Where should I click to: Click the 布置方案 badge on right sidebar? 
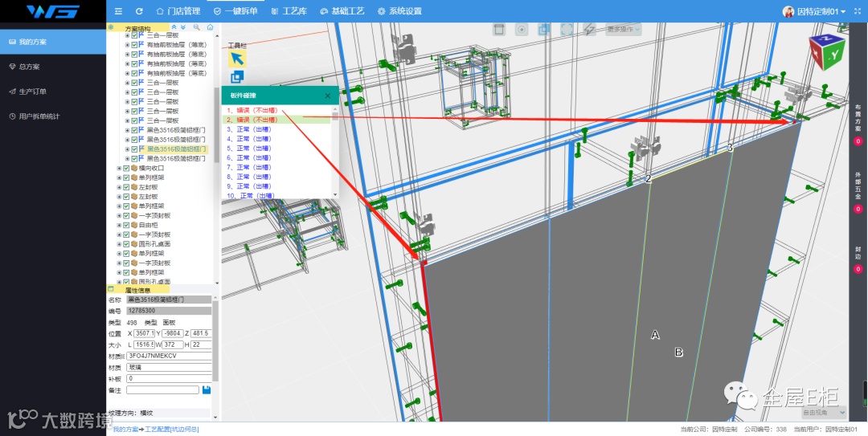click(x=858, y=141)
